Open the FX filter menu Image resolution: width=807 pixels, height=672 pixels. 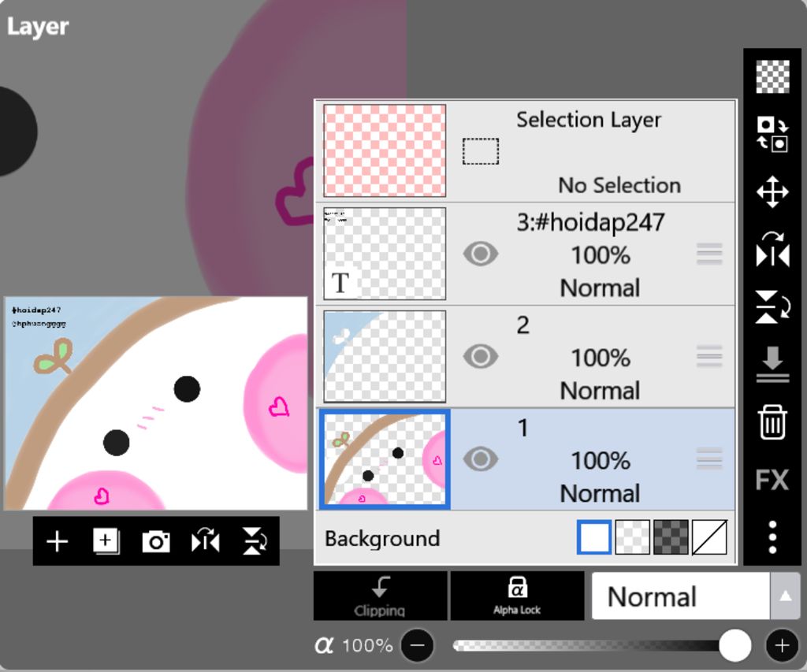(772, 480)
